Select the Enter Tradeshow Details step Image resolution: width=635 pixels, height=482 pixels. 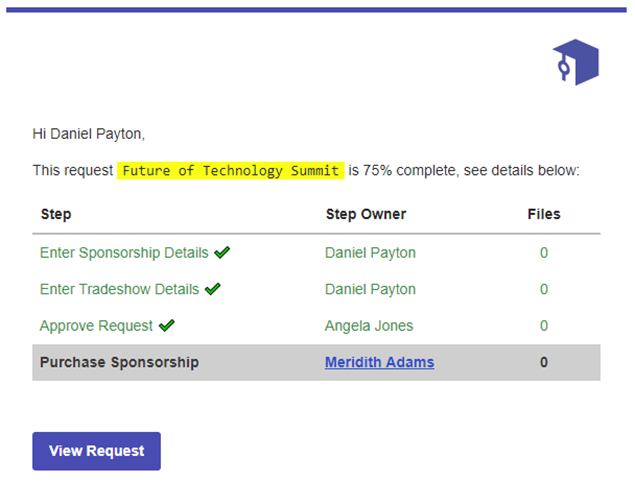coord(119,289)
